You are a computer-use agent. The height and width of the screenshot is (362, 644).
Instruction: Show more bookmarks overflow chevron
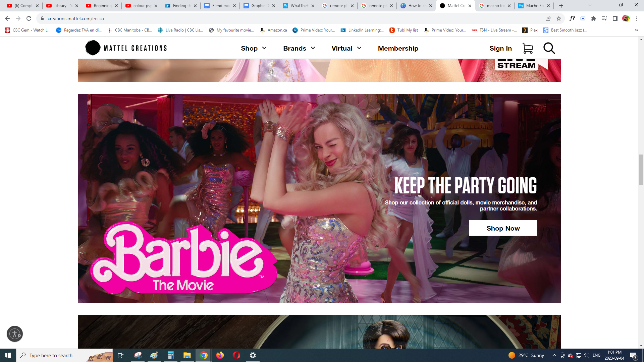click(x=636, y=30)
